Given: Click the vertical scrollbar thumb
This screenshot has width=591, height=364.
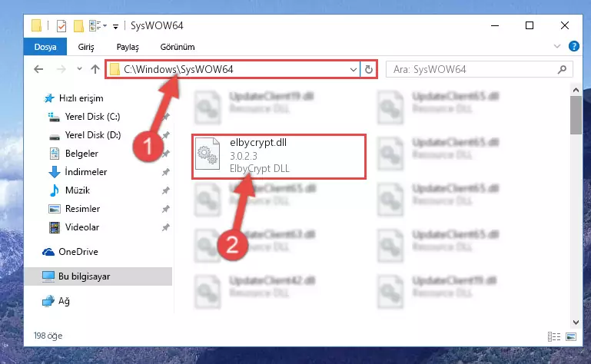Looking at the screenshot, I should 576,115.
